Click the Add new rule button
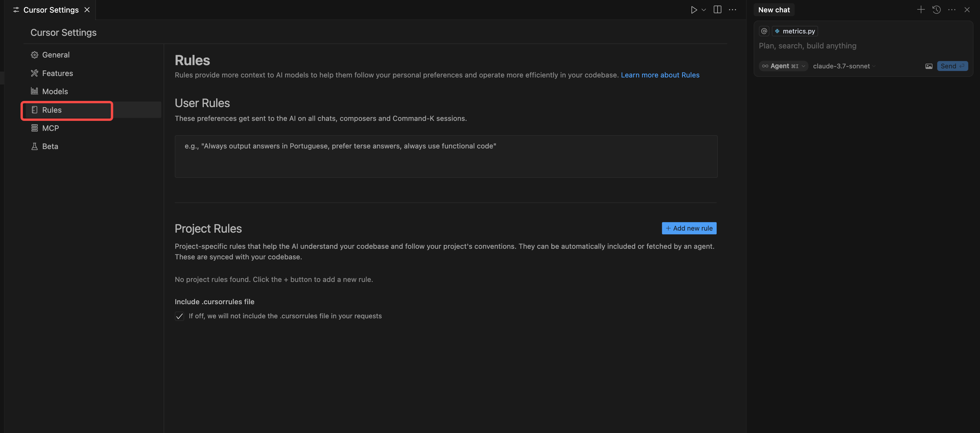The width and height of the screenshot is (980, 433). (689, 228)
